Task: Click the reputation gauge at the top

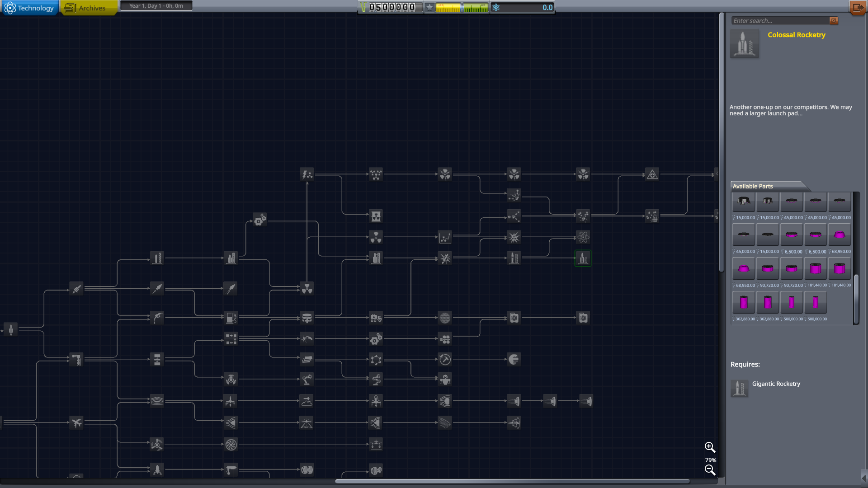Action: 461,7
